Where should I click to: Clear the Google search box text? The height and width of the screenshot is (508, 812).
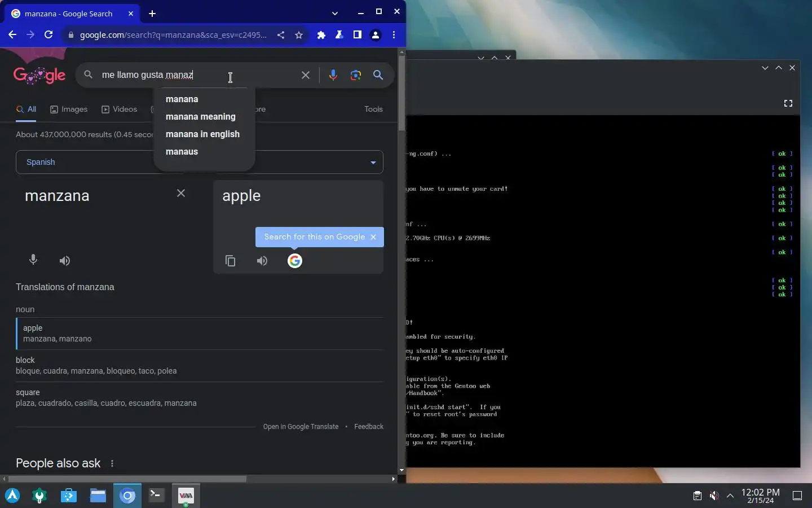pos(306,75)
